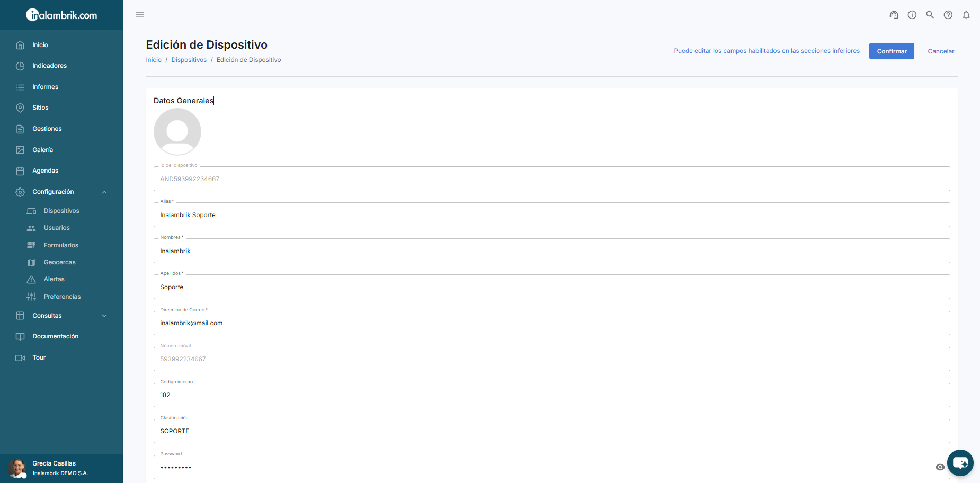Click the Geocercas map icon
Image resolution: width=980 pixels, height=483 pixels.
point(31,262)
